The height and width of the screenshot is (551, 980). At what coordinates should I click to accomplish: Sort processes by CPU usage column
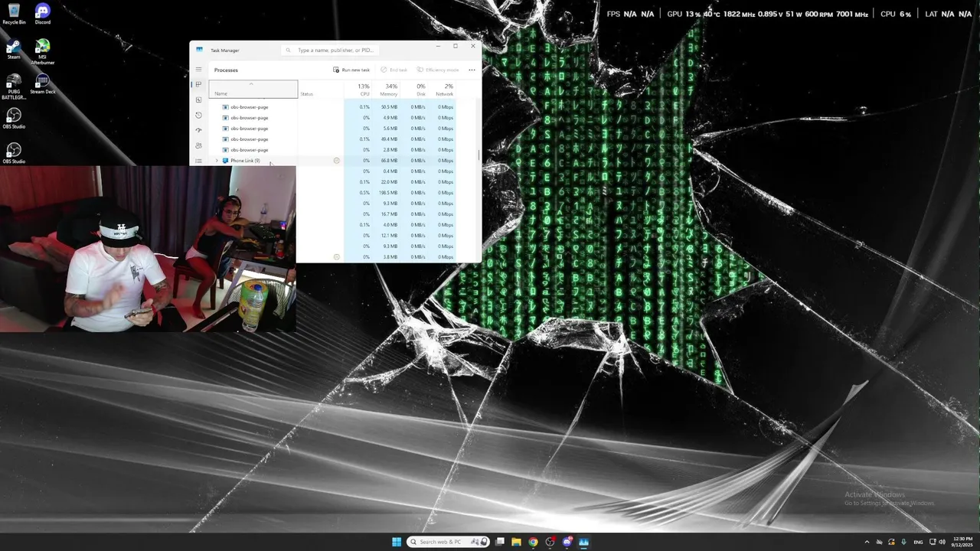358,89
